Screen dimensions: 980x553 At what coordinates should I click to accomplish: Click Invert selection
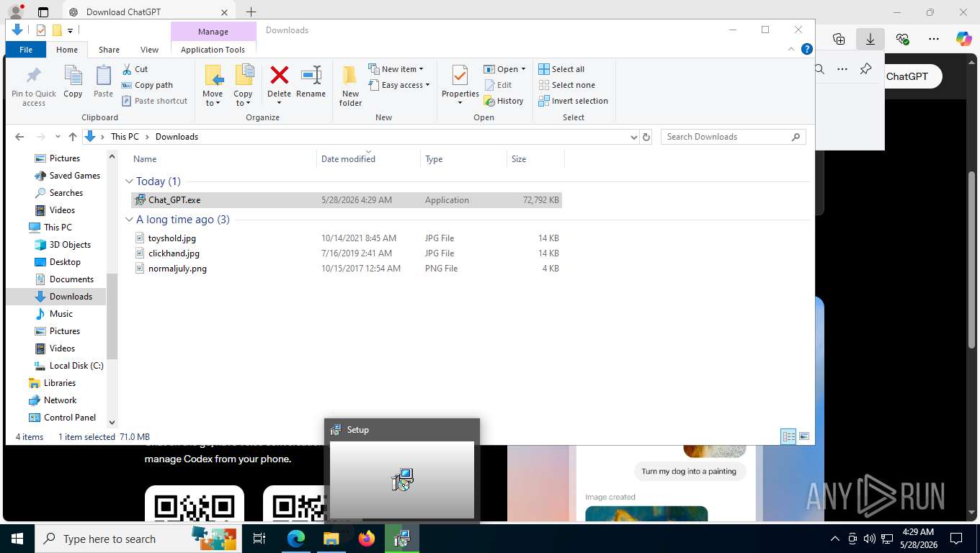click(573, 101)
